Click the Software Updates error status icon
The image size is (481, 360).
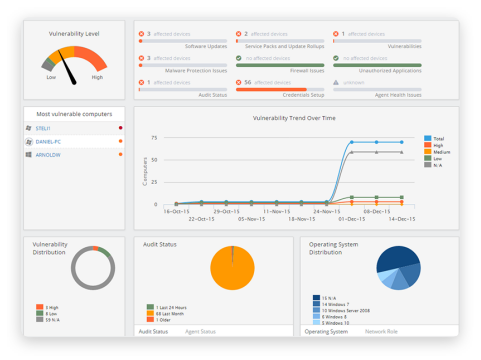pyautogui.click(x=141, y=34)
